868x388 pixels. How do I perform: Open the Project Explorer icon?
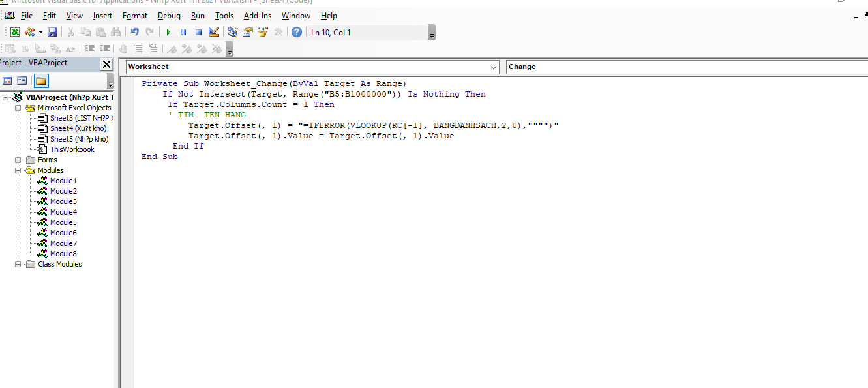coord(232,32)
